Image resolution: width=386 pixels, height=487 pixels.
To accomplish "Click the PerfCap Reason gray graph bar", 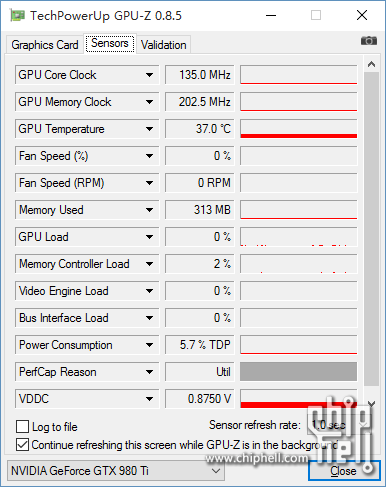I will 298,372.
